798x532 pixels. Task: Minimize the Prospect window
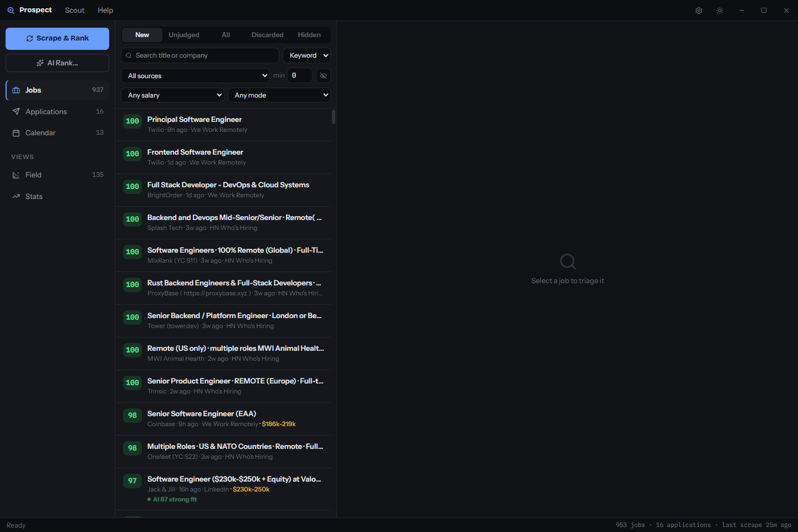pos(741,11)
